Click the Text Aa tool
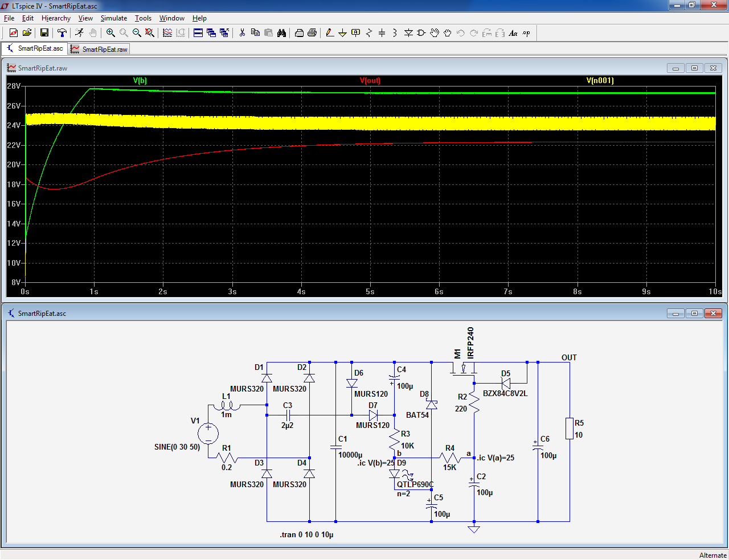The image size is (729, 560). (513, 33)
